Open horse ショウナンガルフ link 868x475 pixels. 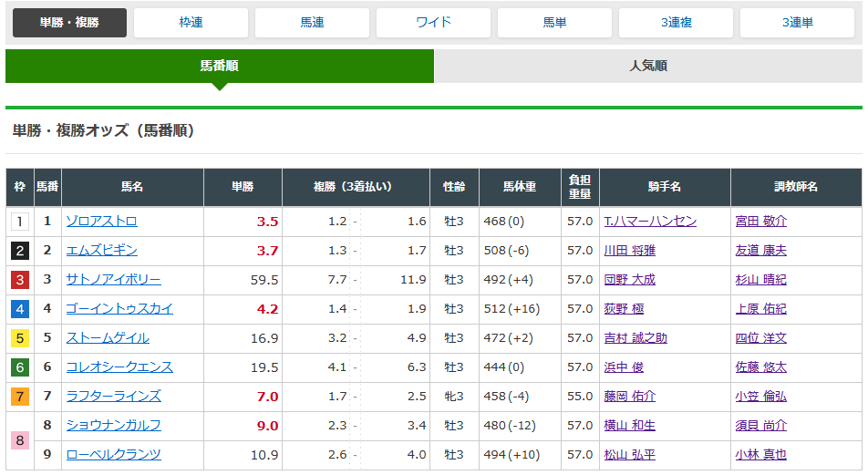click(113, 425)
